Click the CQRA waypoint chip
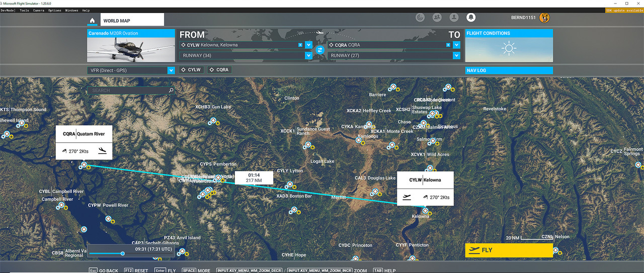Image resolution: width=644 pixels, height=273 pixels. point(219,70)
